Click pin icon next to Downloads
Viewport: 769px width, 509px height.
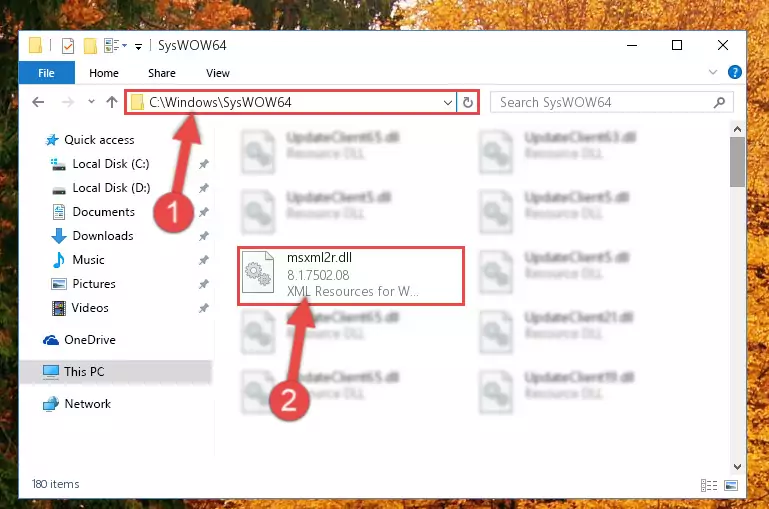coord(204,236)
